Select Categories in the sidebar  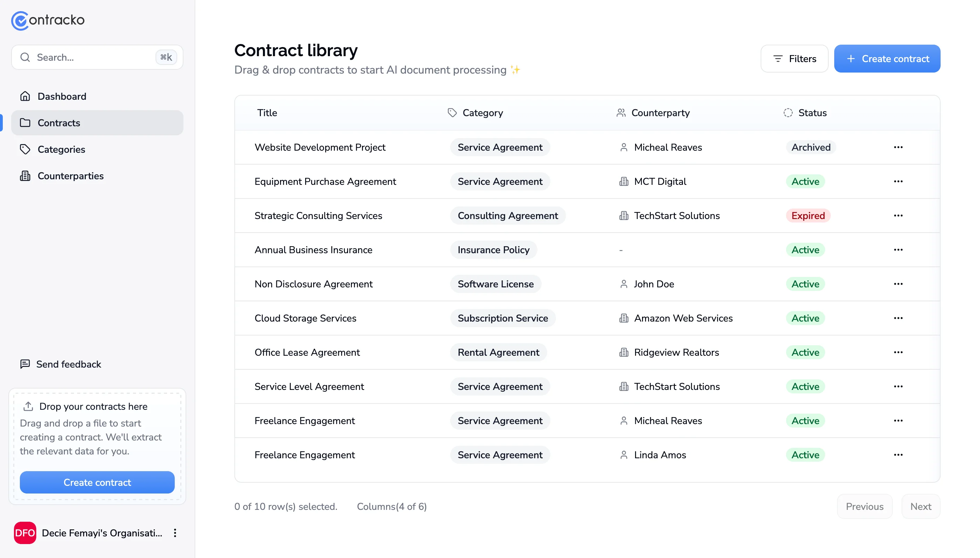pos(61,149)
